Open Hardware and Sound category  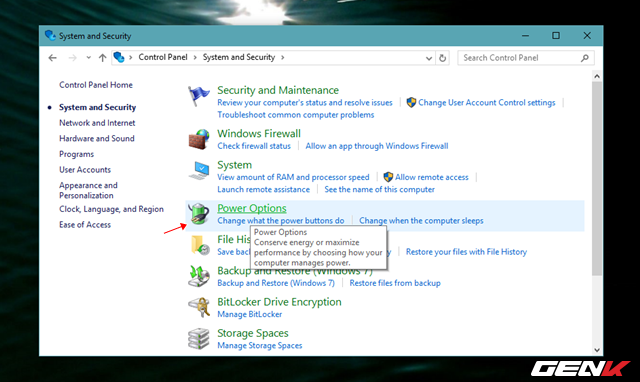point(97,138)
